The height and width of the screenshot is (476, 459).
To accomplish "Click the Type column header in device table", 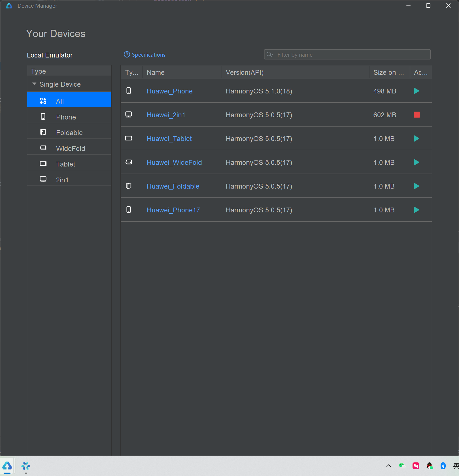I will pos(131,72).
